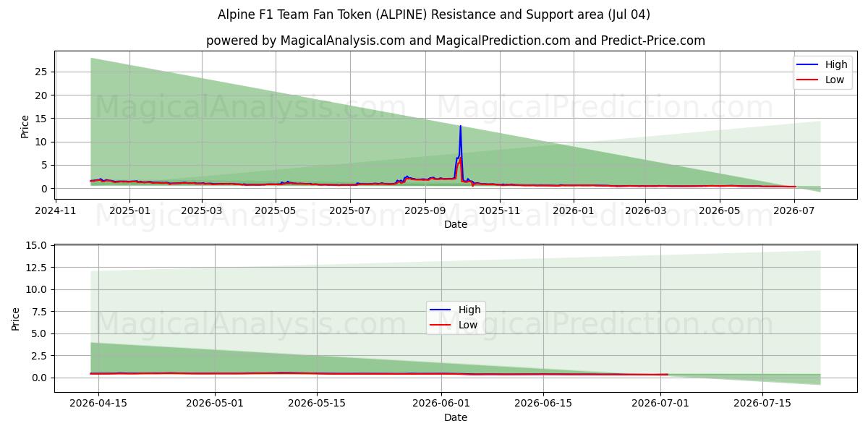Click the 'Price' axis label of the top chart
The width and height of the screenshot is (868, 434).
[x=25, y=126]
